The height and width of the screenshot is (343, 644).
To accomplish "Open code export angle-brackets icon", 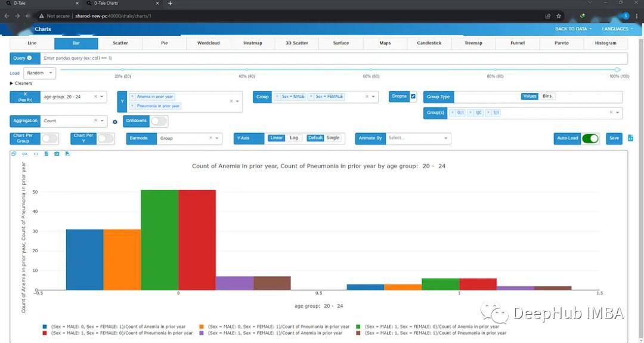I will click(36, 154).
